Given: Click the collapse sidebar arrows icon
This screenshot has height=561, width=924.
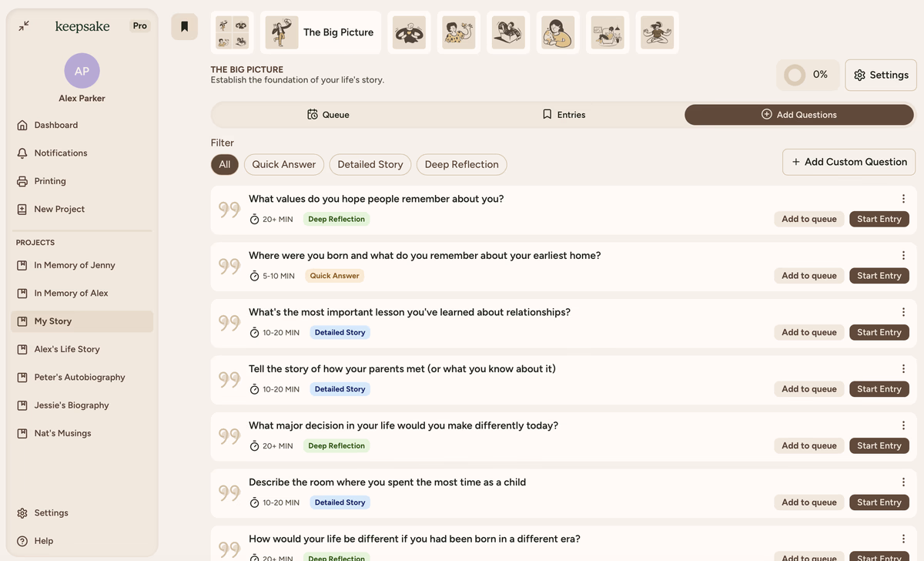Looking at the screenshot, I should [24, 25].
